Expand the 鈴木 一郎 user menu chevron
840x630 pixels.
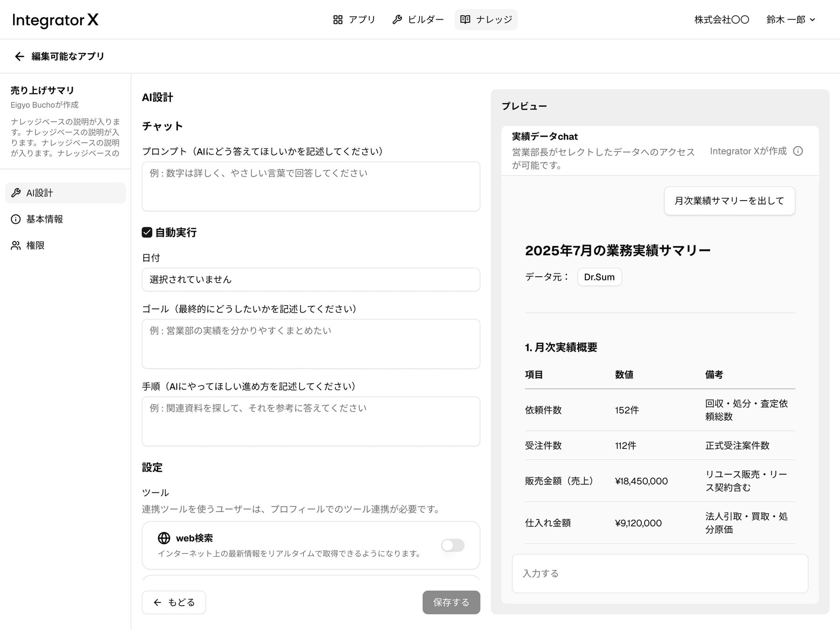[x=812, y=20]
